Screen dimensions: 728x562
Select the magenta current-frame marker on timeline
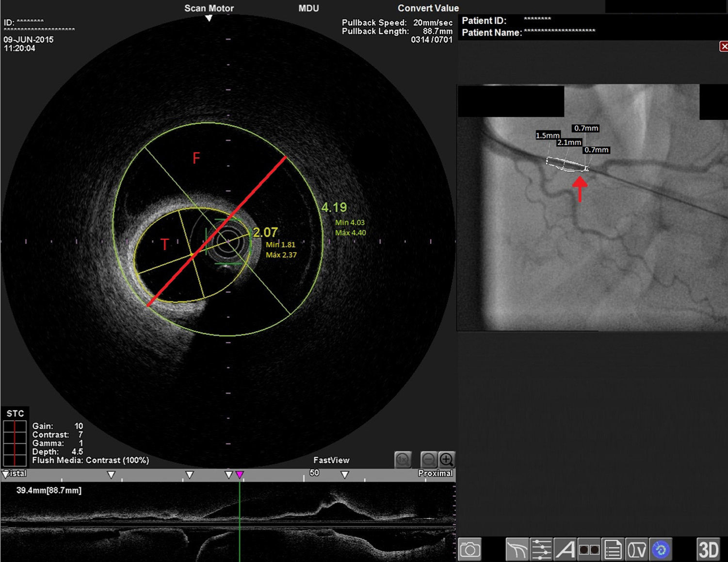240,475
